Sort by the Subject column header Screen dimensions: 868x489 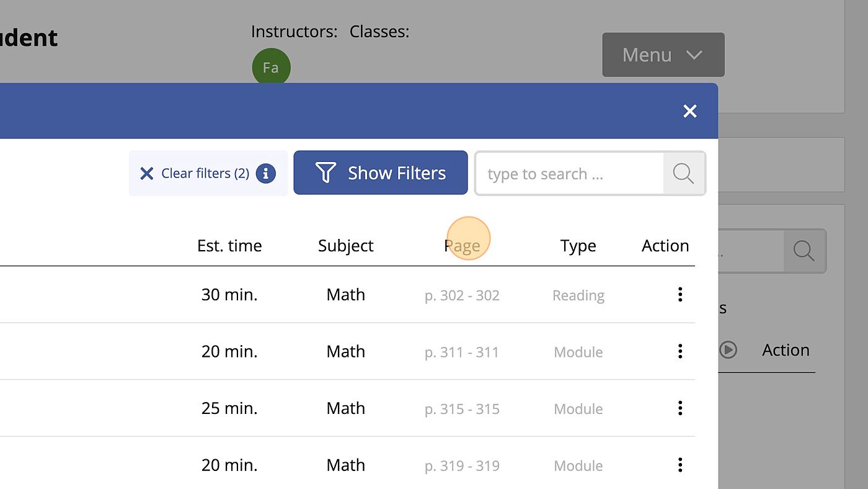345,246
